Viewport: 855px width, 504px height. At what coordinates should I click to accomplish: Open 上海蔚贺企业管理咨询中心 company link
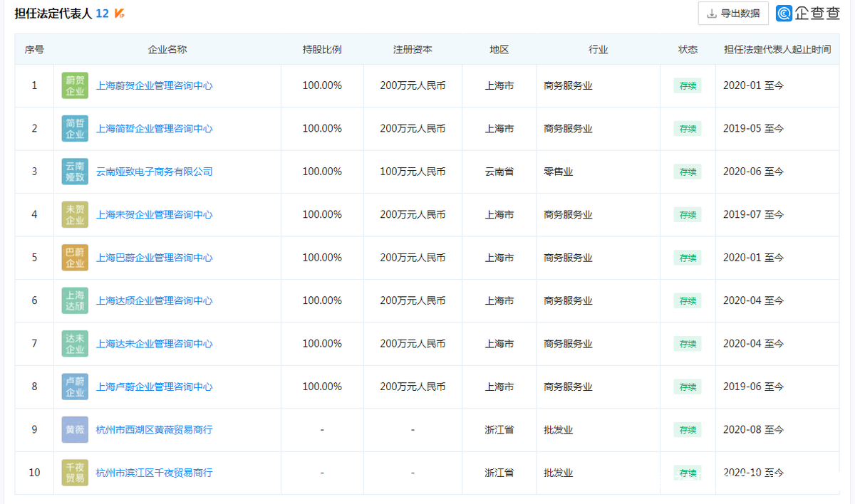tap(154, 86)
